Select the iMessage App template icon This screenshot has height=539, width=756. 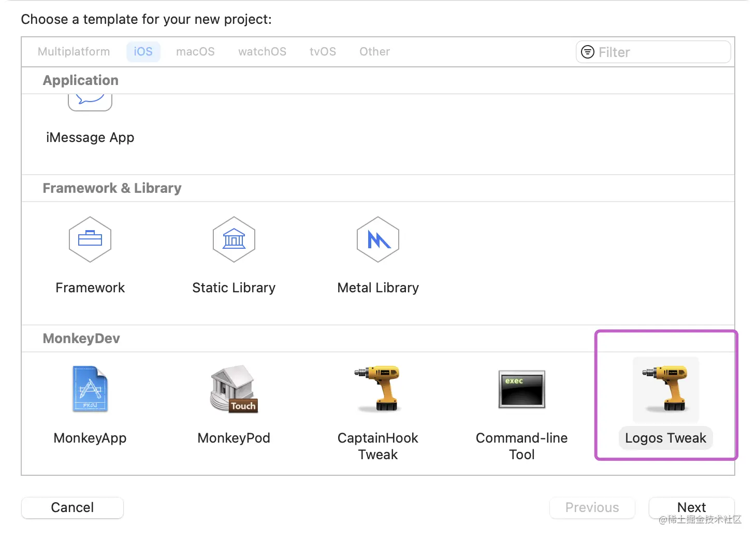pyautogui.click(x=90, y=103)
